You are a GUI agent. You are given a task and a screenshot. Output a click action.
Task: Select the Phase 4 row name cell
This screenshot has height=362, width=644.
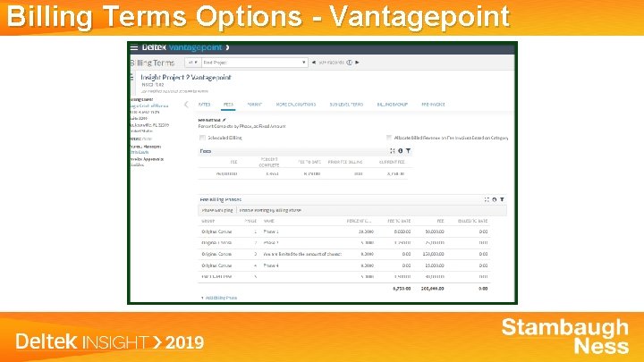click(x=271, y=265)
